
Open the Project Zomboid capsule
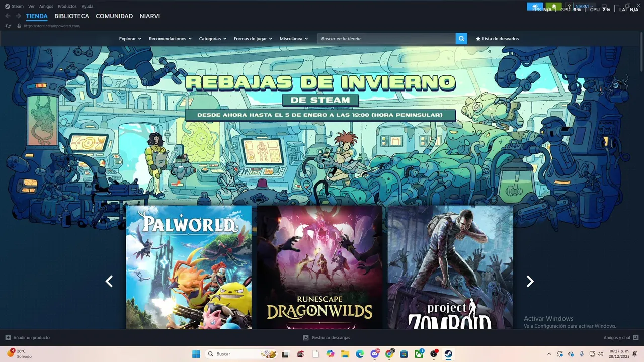click(x=450, y=267)
